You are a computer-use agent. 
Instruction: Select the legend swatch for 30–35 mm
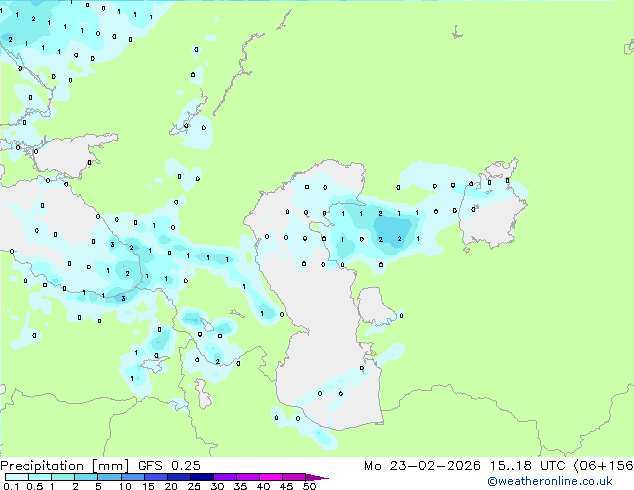pos(224,477)
